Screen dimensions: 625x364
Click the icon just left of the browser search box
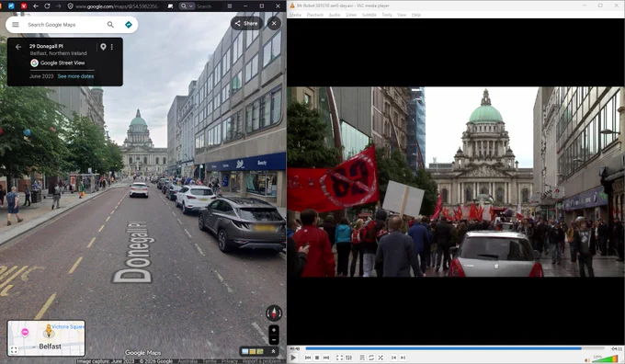171,6
